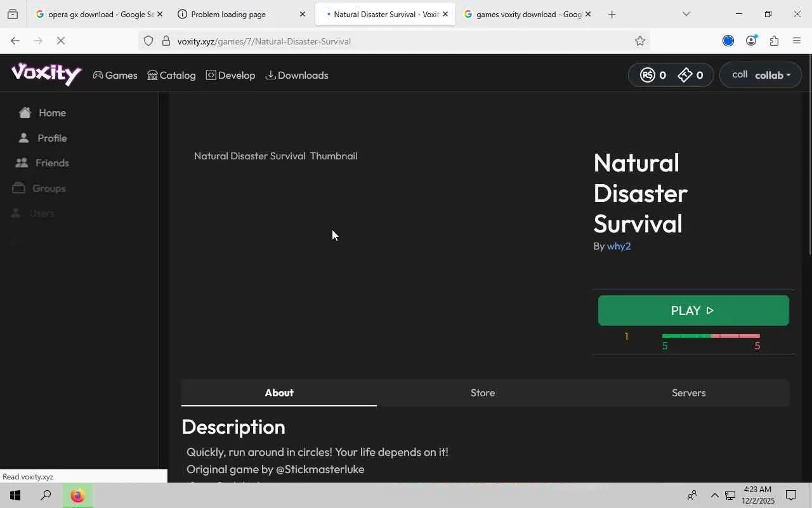
Task: Select the Servers tab
Action: (x=688, y=393)
